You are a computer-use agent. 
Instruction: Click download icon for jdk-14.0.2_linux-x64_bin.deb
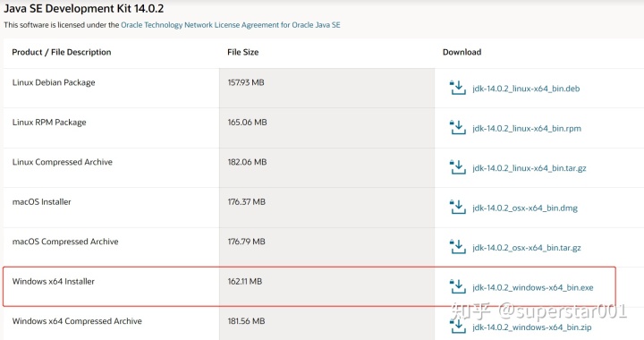pos(458,88)
